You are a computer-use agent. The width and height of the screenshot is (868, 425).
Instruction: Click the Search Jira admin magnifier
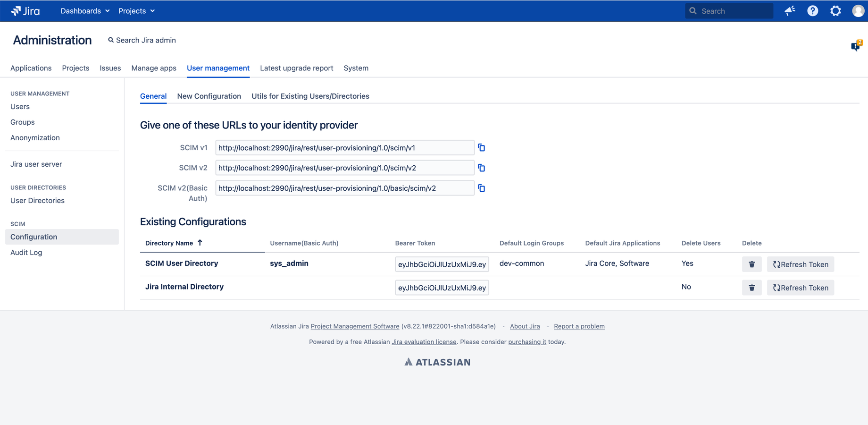pos(111,40)
